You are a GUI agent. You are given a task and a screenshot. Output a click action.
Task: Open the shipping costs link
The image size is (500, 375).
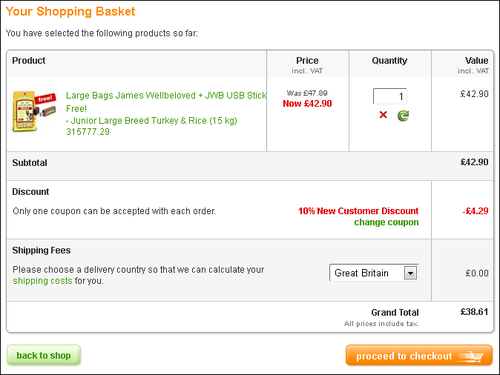coord(42,281)
